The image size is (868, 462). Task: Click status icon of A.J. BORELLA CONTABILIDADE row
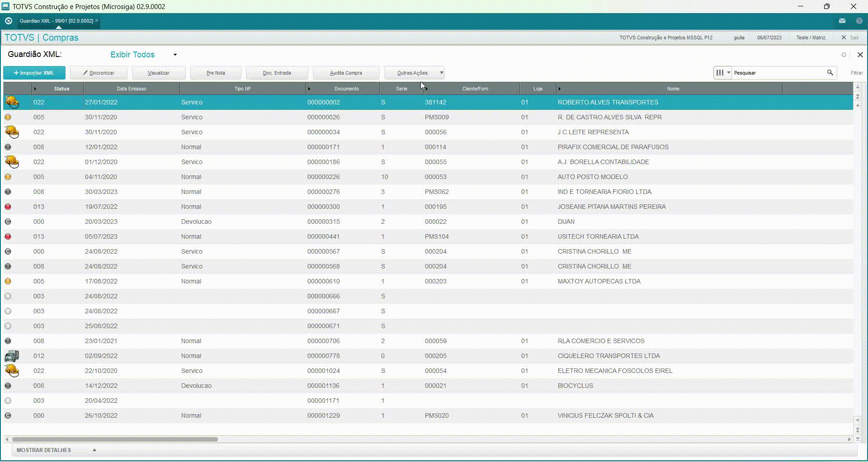12,162
